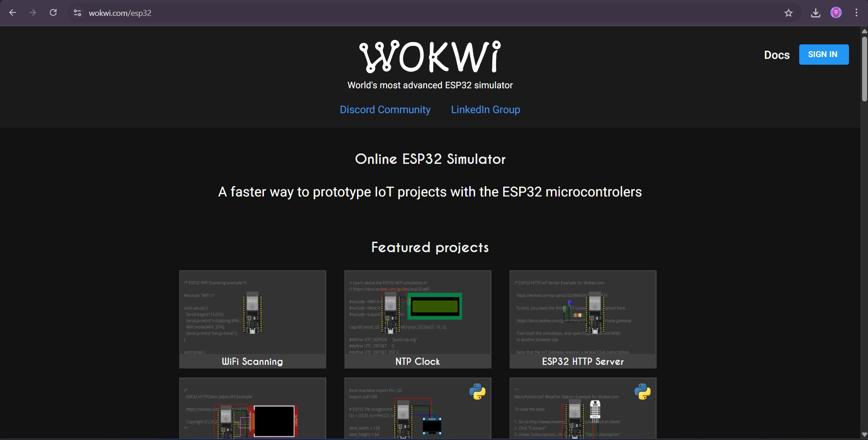Open the WiFi Scanning project thumbnail

point(253,319)
